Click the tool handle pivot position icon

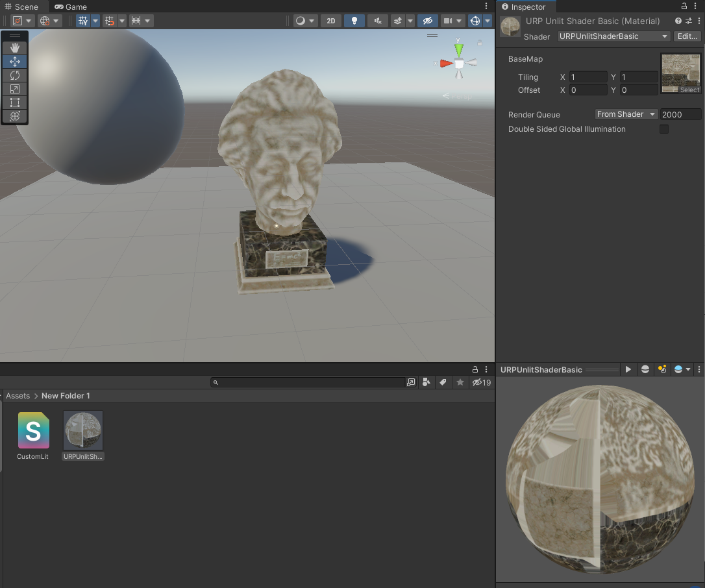(x=17, y=21)
